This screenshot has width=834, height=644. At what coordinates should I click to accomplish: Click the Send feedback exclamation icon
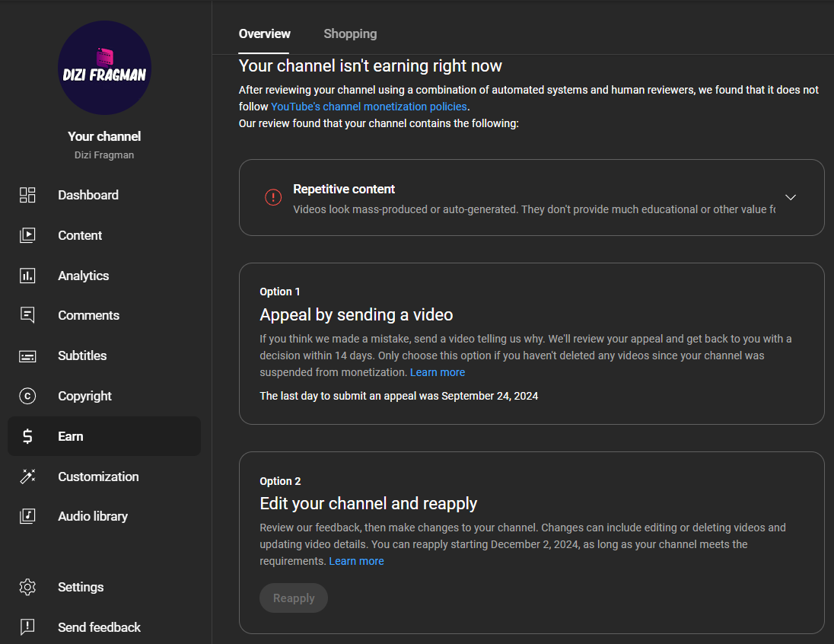click(x=27, y=627)
